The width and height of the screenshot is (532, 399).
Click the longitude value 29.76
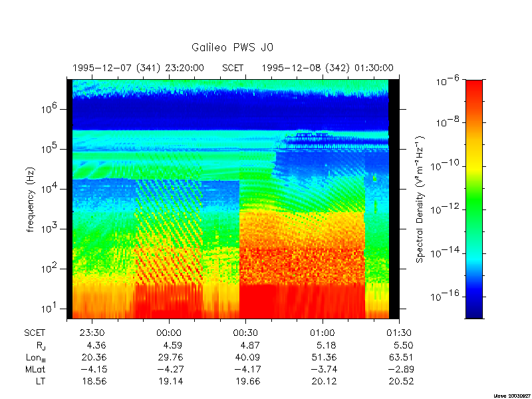tap(171, 357)
